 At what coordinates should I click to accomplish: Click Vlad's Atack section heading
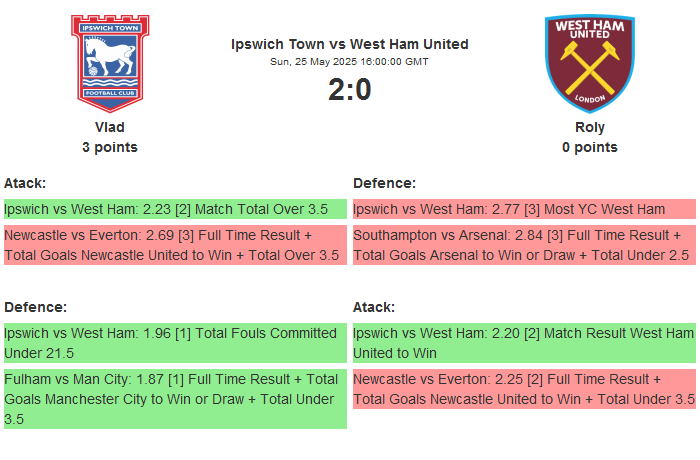click(25, 183)
